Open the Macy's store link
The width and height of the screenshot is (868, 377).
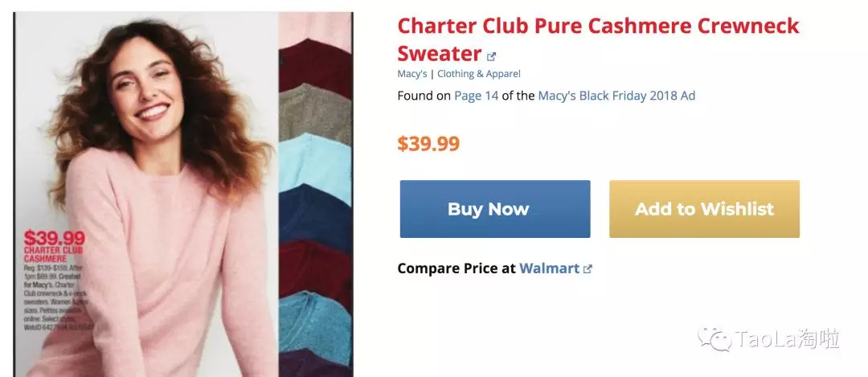(x=412, y=74)
